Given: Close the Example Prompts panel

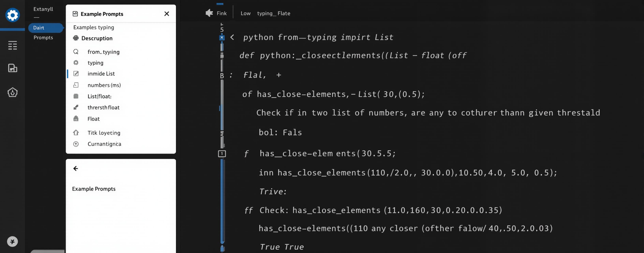Looking at the screenshot, I should (167, 14).
